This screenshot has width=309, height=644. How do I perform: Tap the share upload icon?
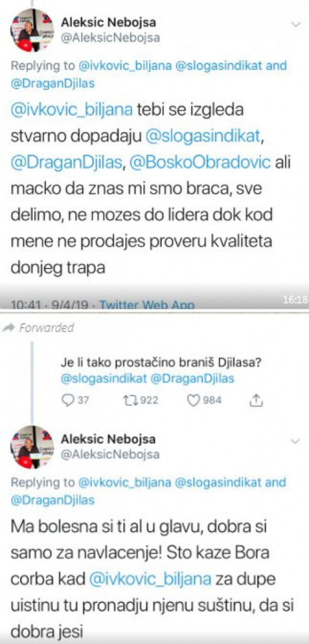(256, 400)
